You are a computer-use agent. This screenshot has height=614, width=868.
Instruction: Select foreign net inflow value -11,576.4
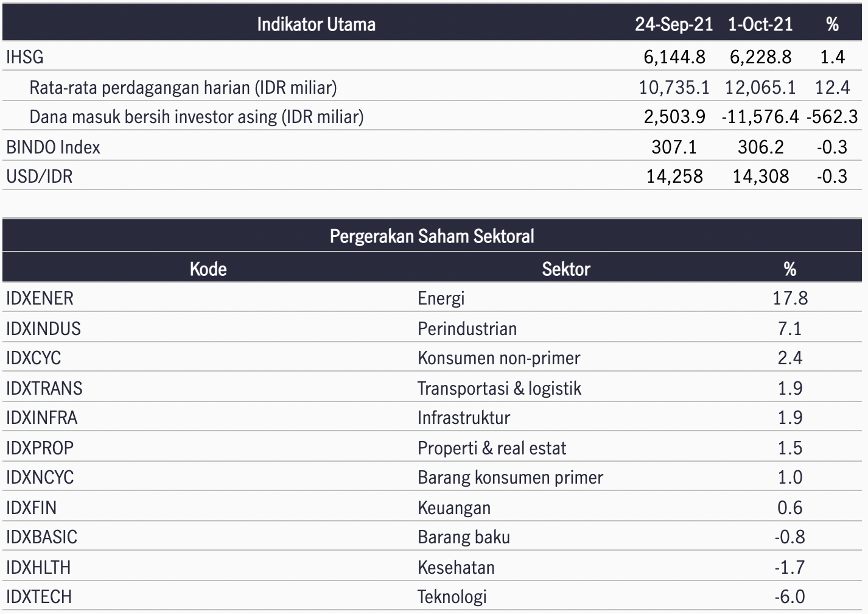click(x=760, y=117)
